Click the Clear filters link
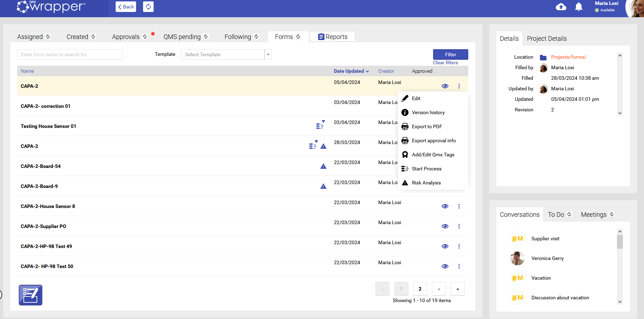 pos(445,62)
